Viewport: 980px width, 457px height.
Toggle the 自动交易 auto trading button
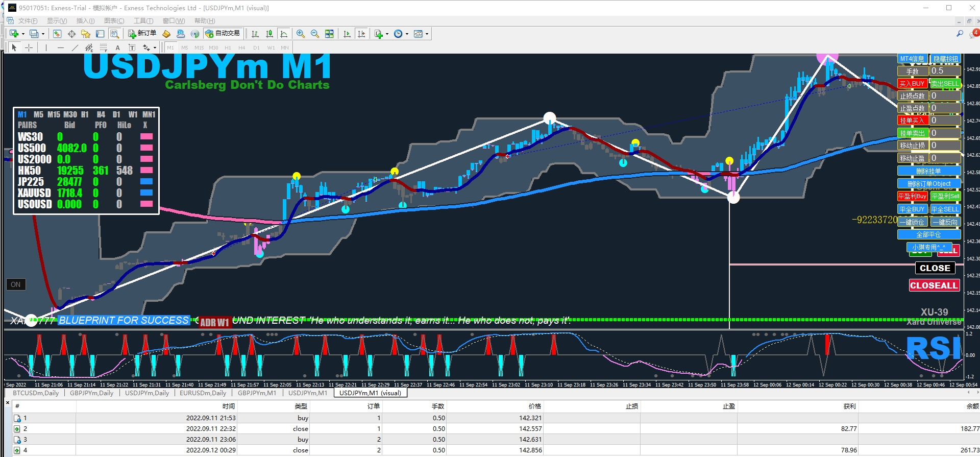pos(223,34)
